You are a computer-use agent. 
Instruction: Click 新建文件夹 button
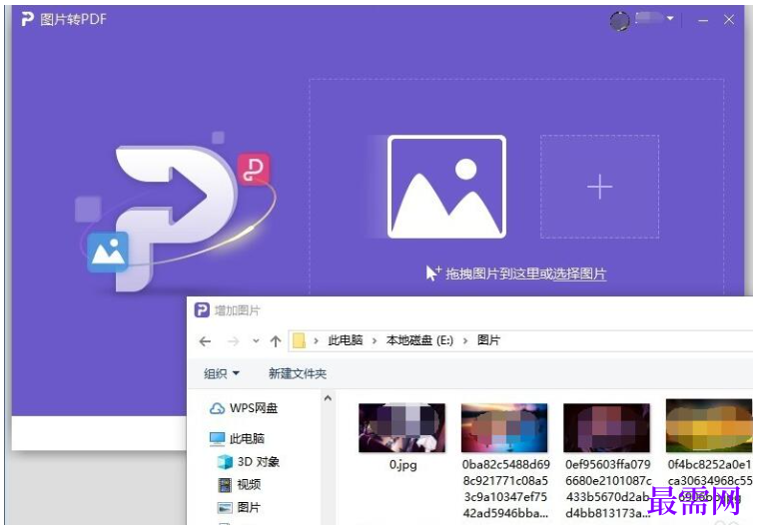point(298,373)
